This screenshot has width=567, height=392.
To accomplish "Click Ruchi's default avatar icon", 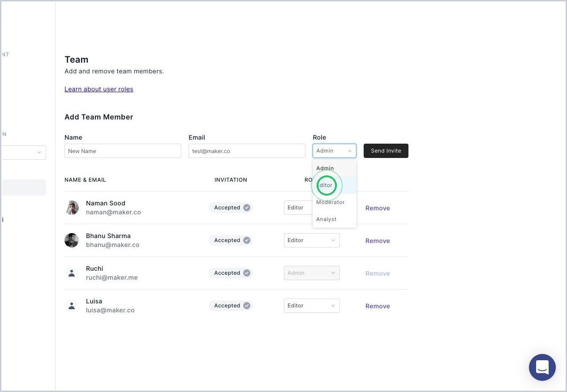I will 72,273.
